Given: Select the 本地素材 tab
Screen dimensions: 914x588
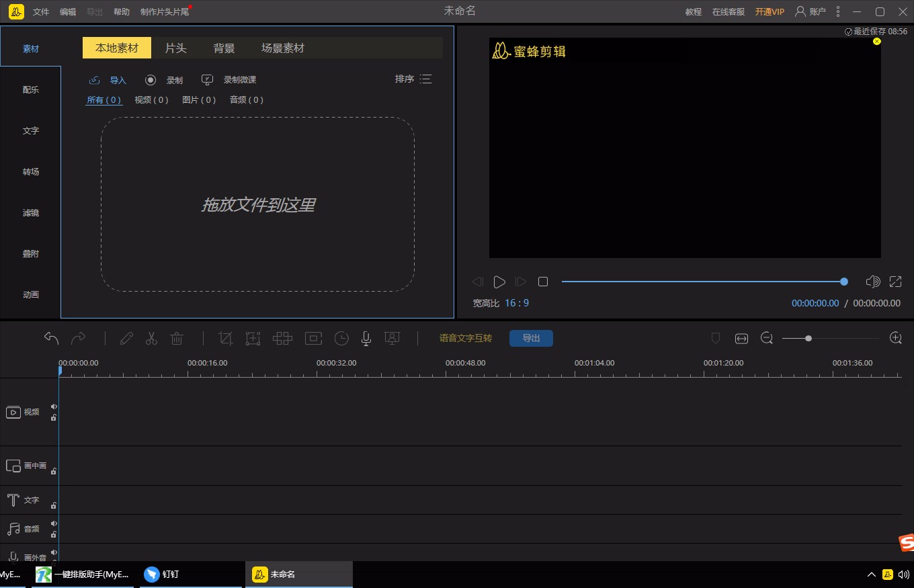Looking at the screenshot, I should (x=117, y=48).
